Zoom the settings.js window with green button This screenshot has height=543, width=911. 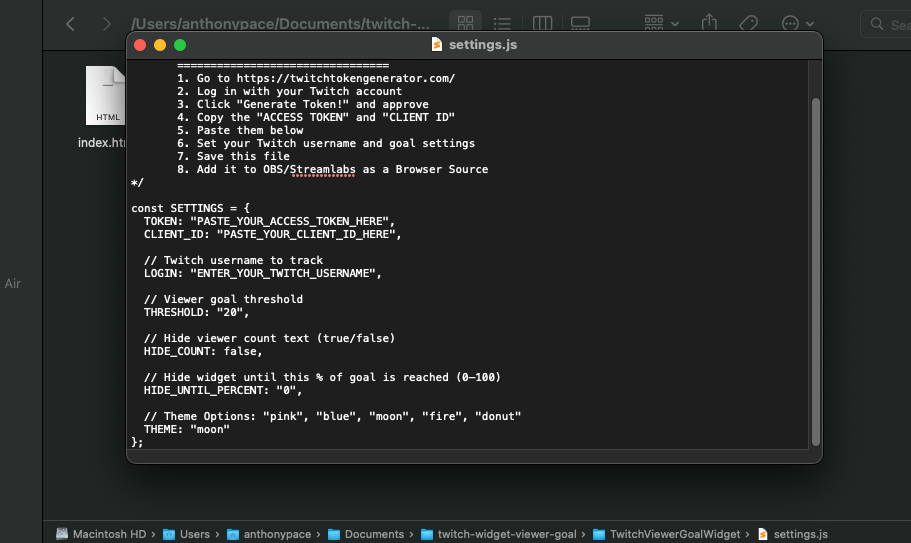(x=180, y=45)
